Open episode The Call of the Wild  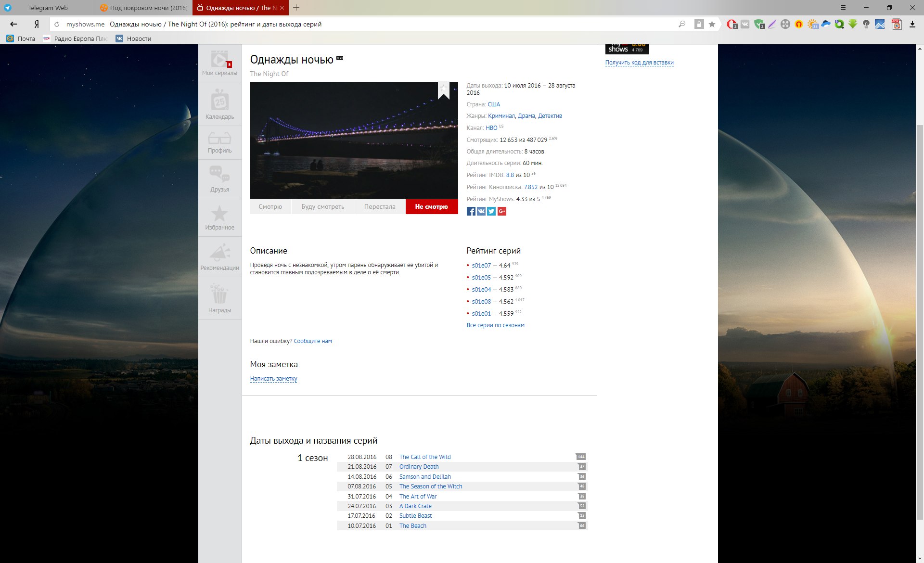point(425,457)
